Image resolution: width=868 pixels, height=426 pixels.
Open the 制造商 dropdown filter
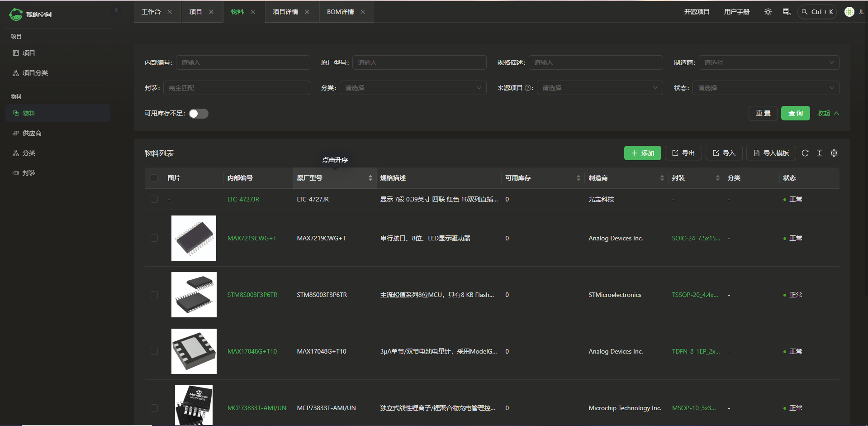click(768, 62)
